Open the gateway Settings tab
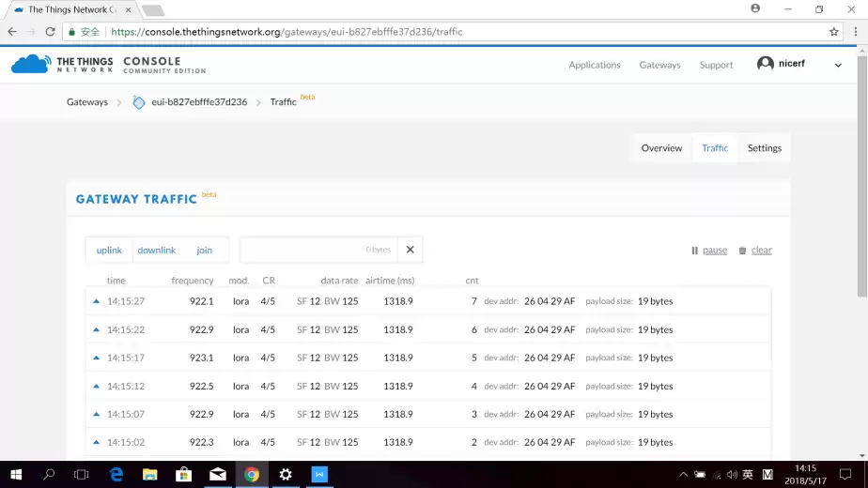Screen dimensions: 868x488 pyautogui.click(x=764, y=148)
